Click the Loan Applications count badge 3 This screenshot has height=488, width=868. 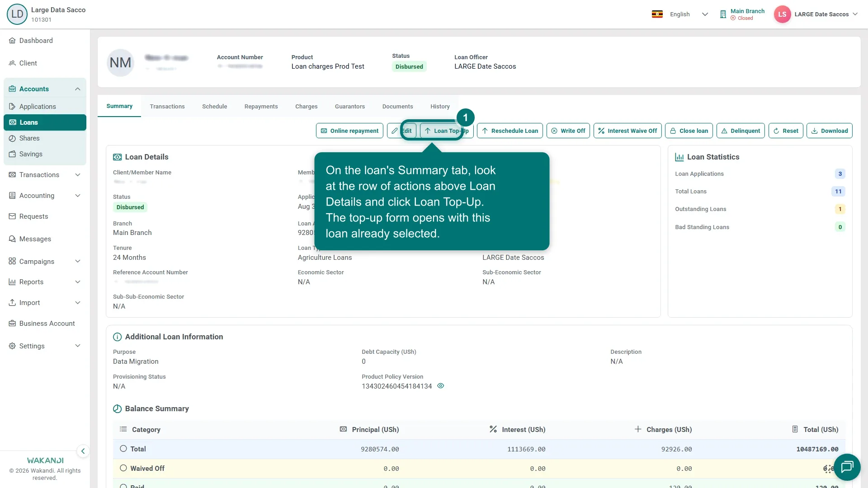pos(840,174)
